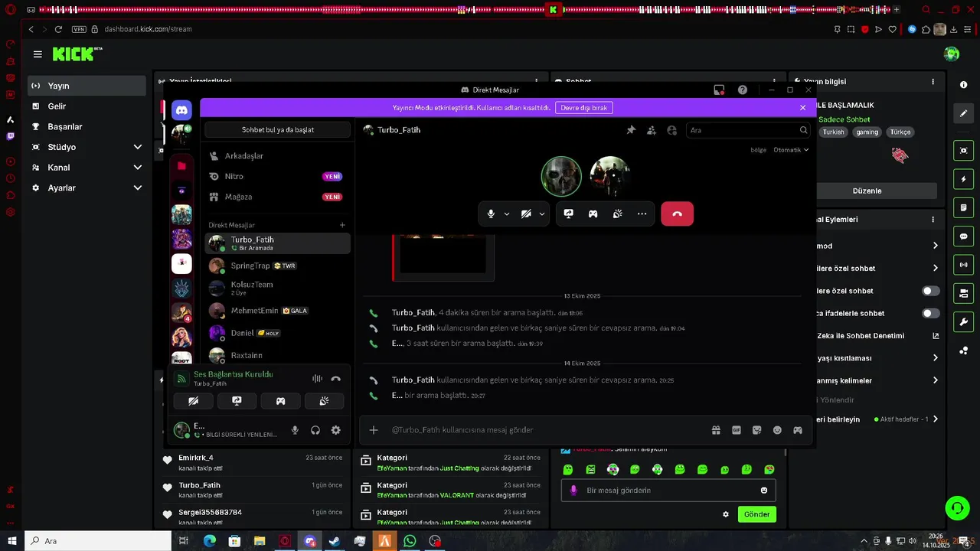Start an activity via gamepad icon in call
The height and width of the screenshot is (551, 980).
point(593,214)
